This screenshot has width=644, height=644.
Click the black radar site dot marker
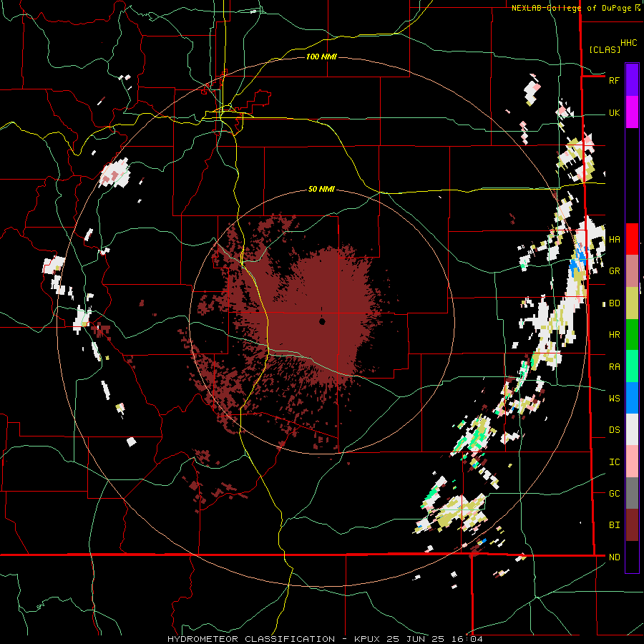(322, 321)
